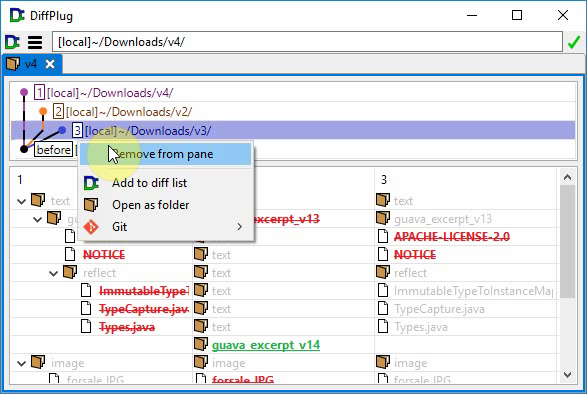Select TypeCapture.java in column 3
Viewport: 587px width, 394px height.
pyautogui.click(x=439, y=309)
